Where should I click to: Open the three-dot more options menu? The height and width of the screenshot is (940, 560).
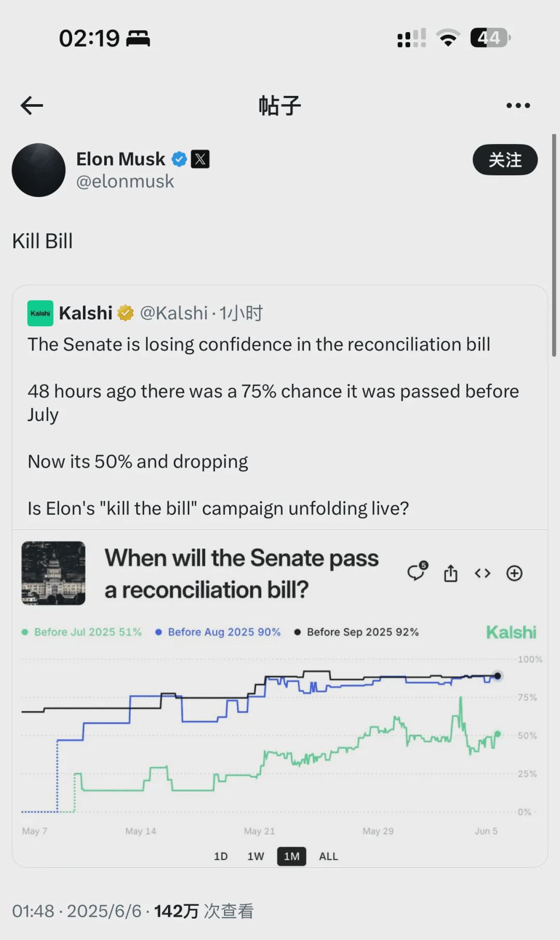click(x=517, y=106)
